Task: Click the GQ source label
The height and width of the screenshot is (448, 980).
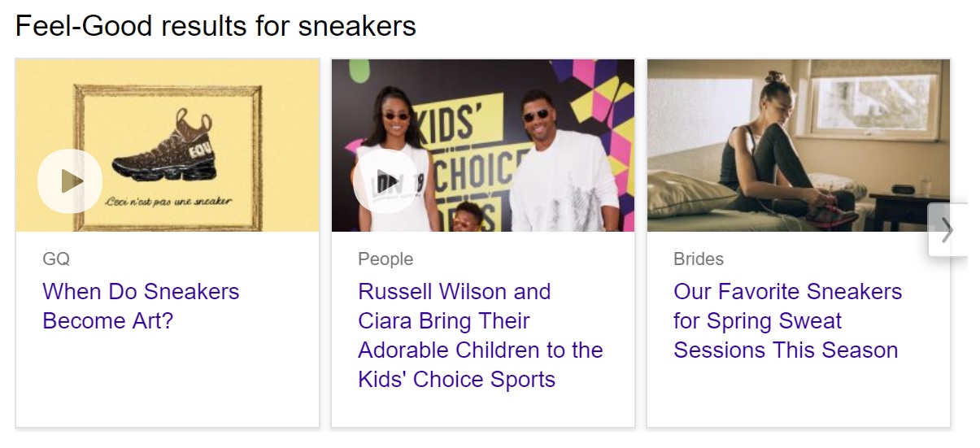Action: [56, 259]
